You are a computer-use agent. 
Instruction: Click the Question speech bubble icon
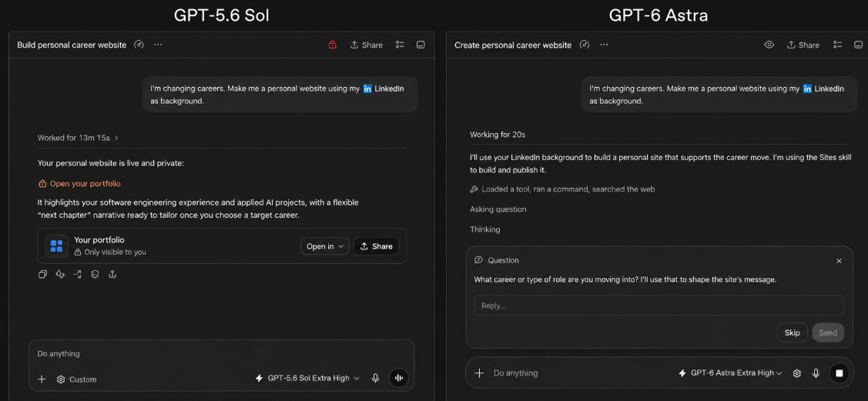479,260
